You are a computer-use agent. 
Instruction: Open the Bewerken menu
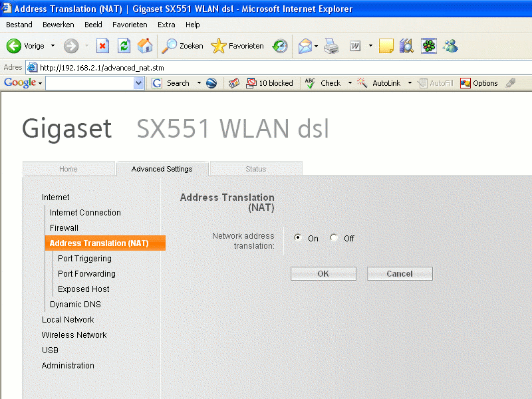[59, 25]
